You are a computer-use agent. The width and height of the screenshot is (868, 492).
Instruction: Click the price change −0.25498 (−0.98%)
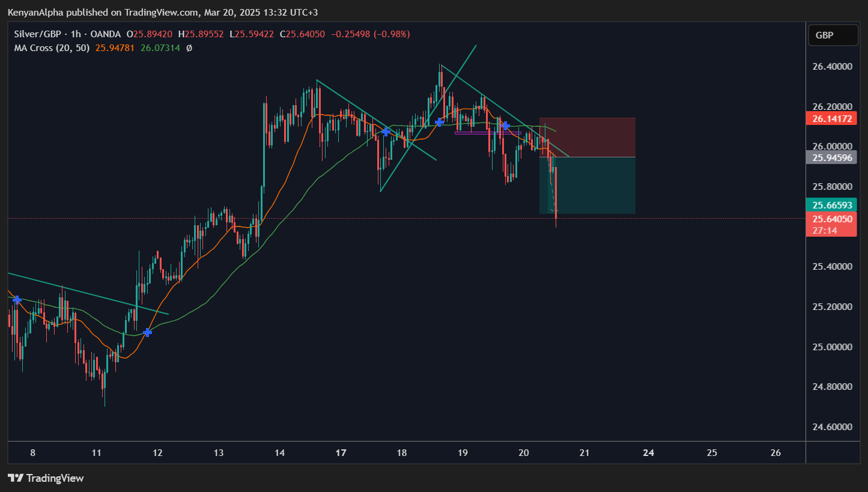[x=371, y=34]
